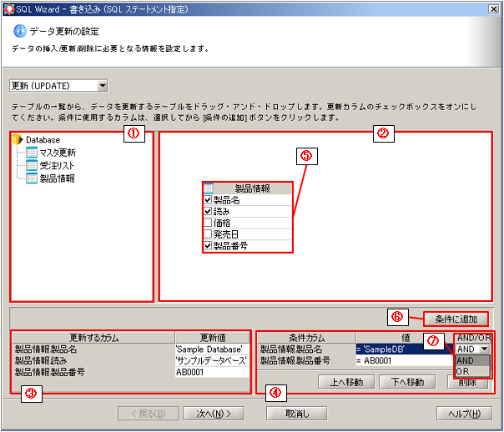This screenshot has width=504, height=432.
Task: Select the 製品情報.製品番号 condition row
Action: point(305,360)
